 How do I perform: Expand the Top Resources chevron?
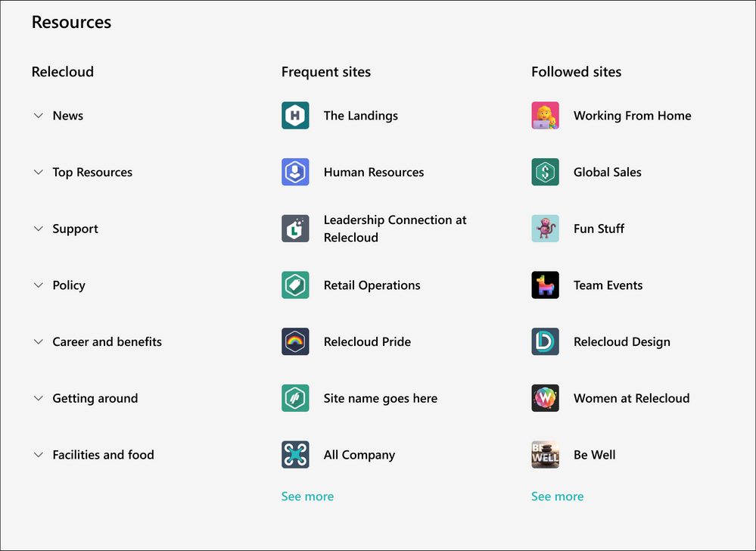click(39, 173)
